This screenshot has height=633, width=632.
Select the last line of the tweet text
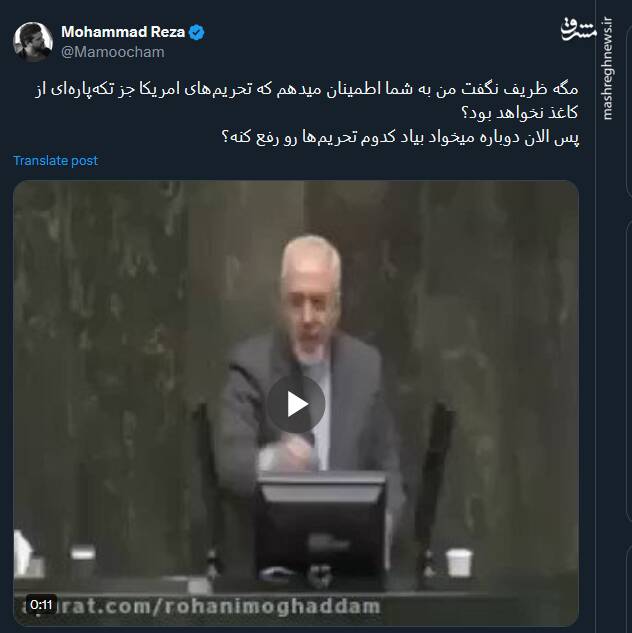(x=400, y=137)
